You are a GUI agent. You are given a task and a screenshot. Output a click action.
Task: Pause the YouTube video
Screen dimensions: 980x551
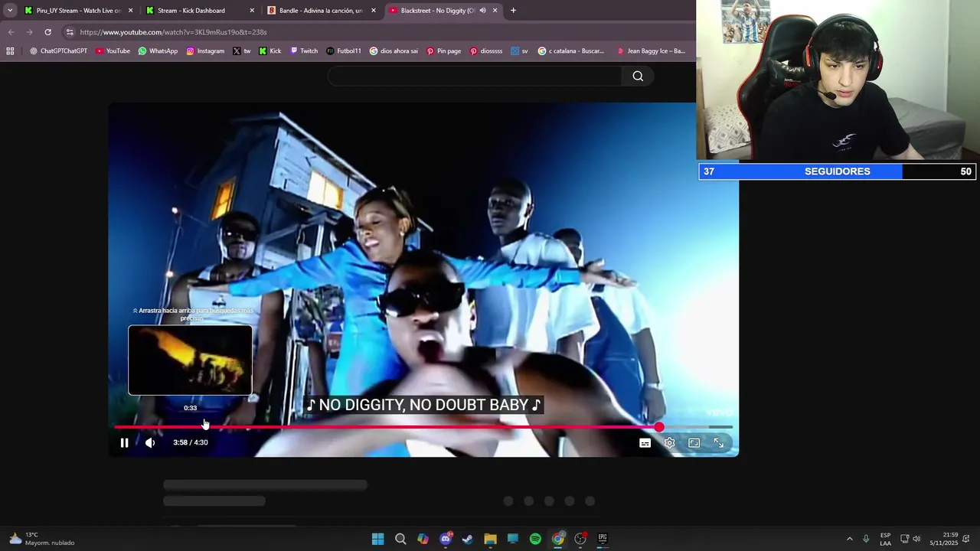pyautogui.click(x=124, y=442)
